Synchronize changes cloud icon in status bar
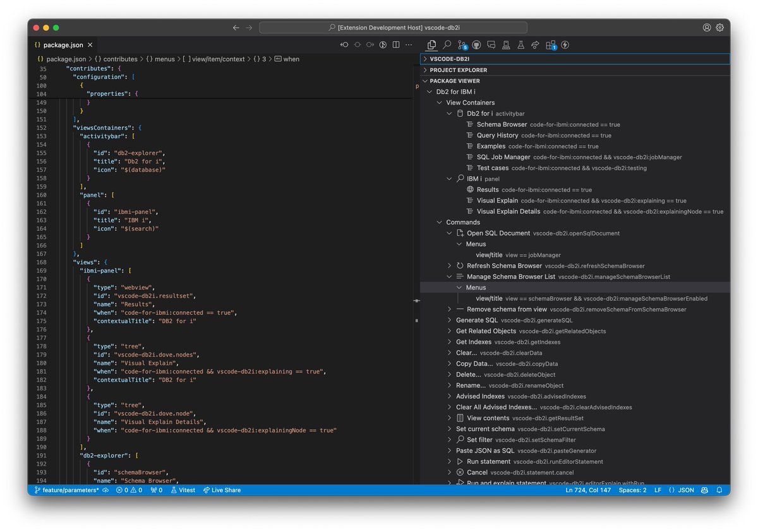Image resolution: width=758 pixels, height=532 pixels. pyautogui.click(x=105, y=490)
